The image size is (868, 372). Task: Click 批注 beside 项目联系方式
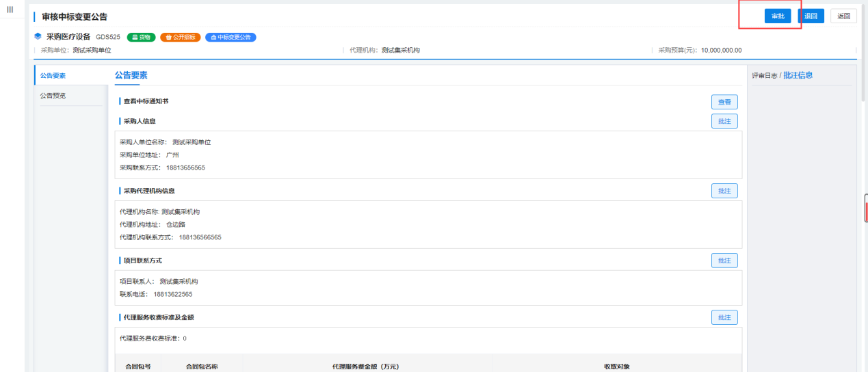pyautogui.click(x=724, y=261)
